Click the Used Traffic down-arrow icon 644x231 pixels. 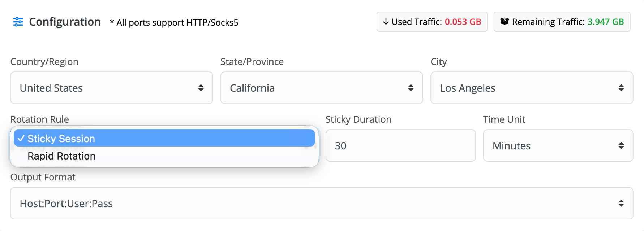tap(386, 22)
